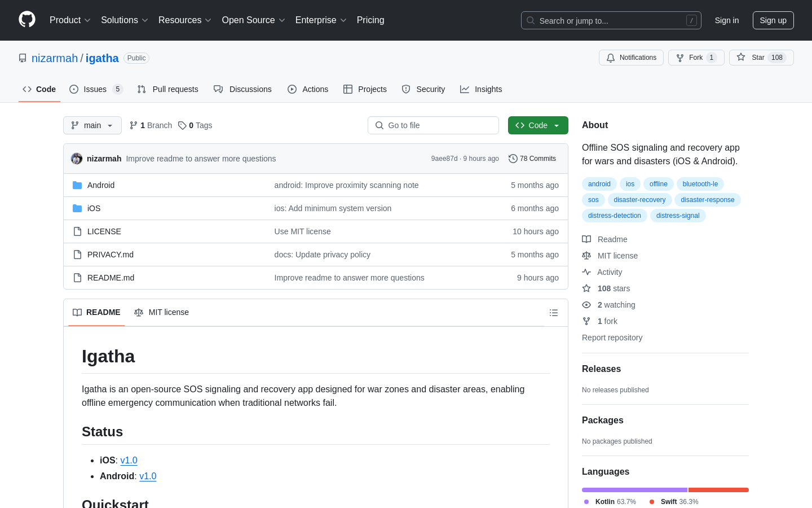Viewport: 812px width, 508px height.
Task: Click the bluetooth-le topic tag
Action: (x=700, y=184)
